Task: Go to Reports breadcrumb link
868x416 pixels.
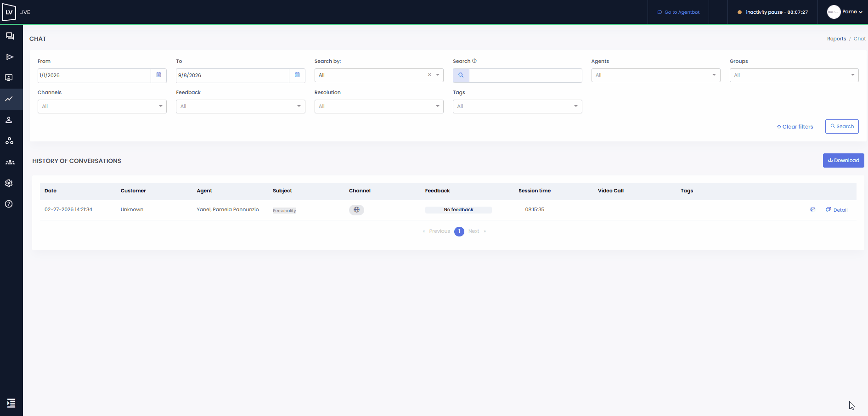Action: (836, 39)
